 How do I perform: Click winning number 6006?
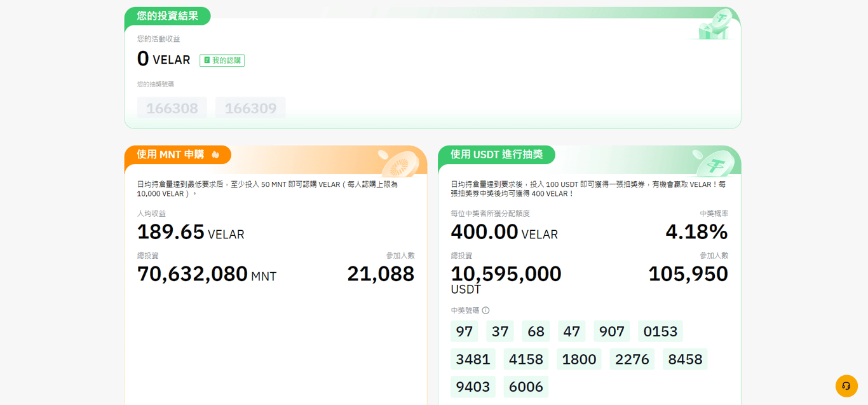(526, 387)
